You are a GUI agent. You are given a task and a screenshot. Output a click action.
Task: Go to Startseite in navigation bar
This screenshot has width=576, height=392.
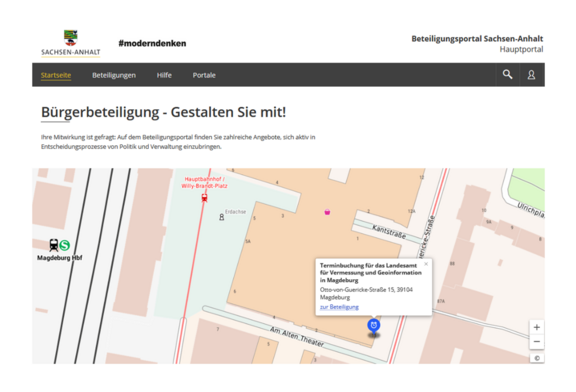pyautogui.click(x=56, y=75)
